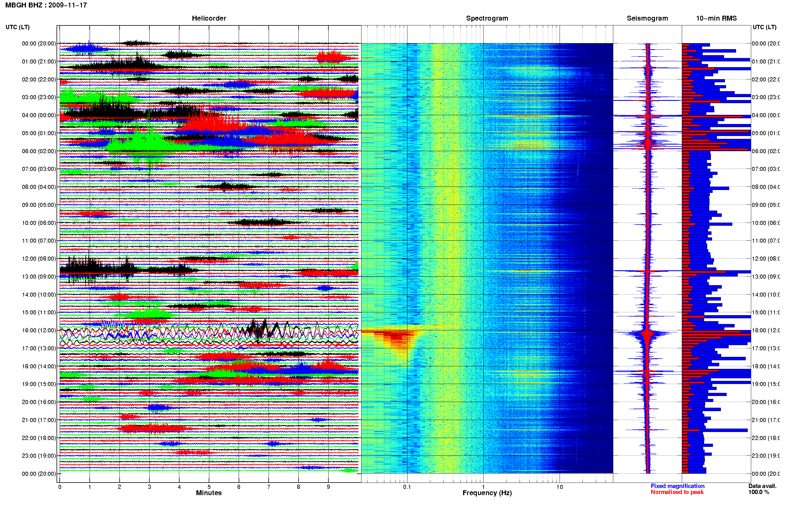Click the left '14:00 (10:00)' time label

click(x=39, y=295)
